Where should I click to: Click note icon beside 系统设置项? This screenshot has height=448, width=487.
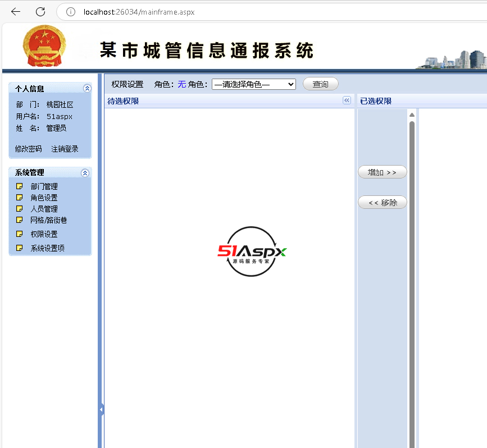pos(19,248)
